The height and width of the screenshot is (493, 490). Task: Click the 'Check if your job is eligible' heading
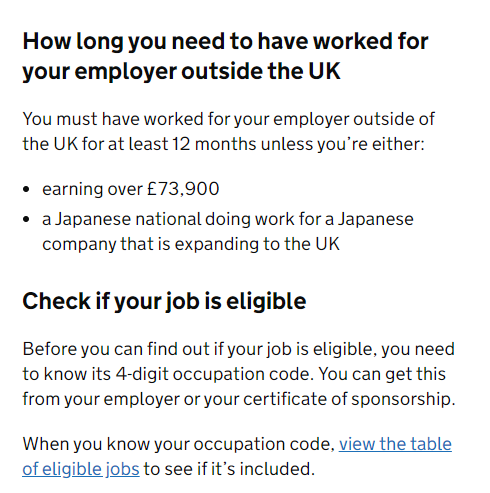pyautogui.click(x=164, y=301)
